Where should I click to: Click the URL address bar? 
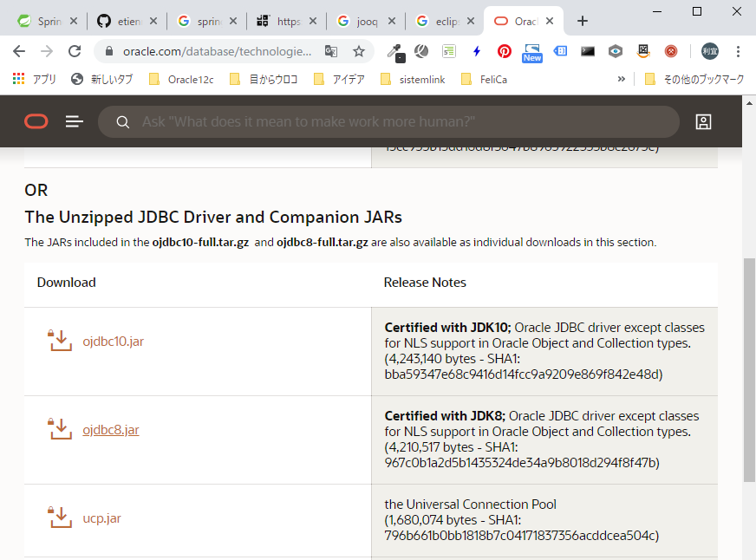click(217, 51)
